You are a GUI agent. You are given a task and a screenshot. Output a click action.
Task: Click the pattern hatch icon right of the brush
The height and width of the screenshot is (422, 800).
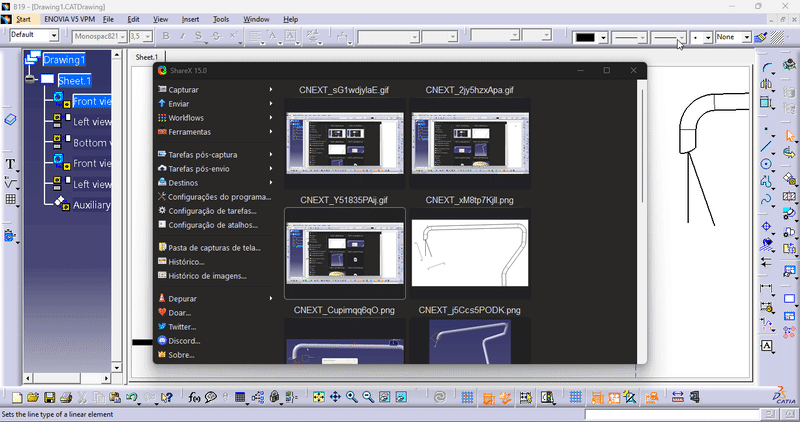pos(777,37)
